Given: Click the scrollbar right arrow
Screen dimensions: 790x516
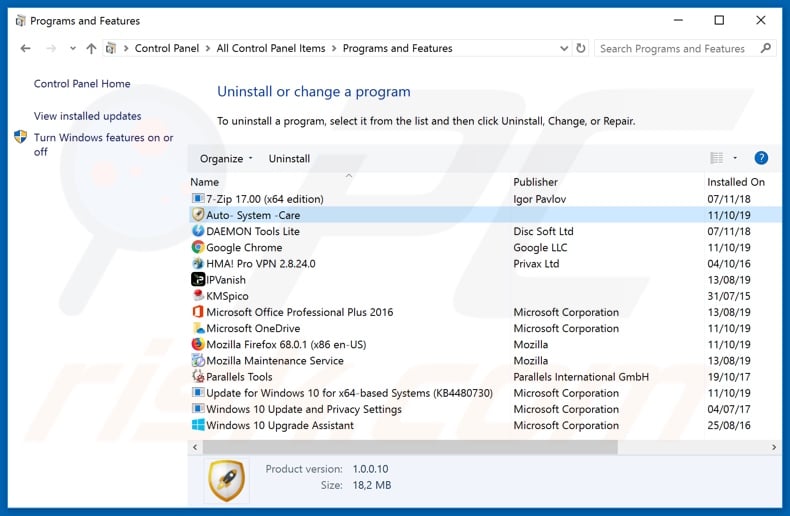Looking at the screenshot, I should (774, 447).
